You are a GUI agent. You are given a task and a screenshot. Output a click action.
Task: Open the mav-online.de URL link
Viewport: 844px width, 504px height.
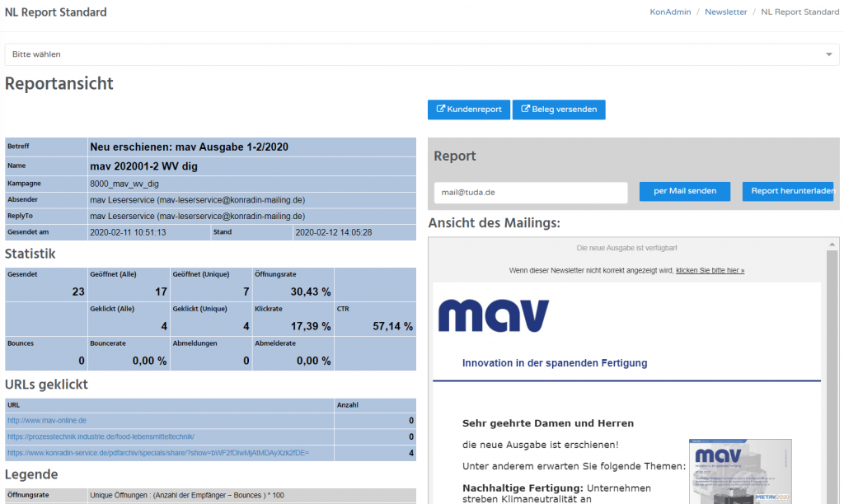coord(47,420)
